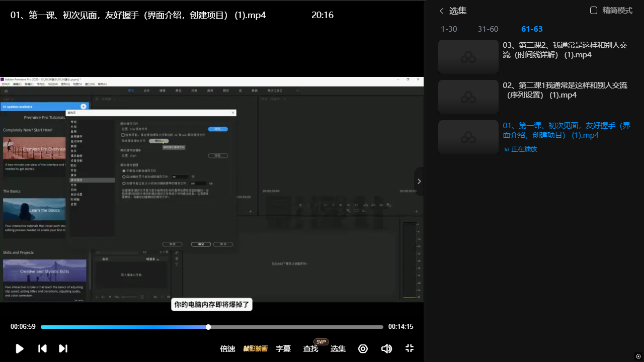Open the 字幕 subtitle options
Image resolution: width=644 pixels, height=362 pixels.
pos(283,348)
